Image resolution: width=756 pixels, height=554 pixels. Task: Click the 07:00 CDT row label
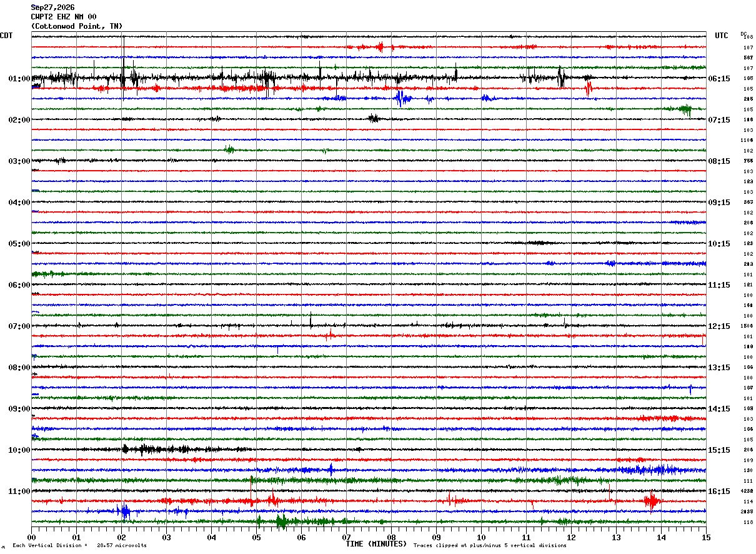click(x=19, y=326)
